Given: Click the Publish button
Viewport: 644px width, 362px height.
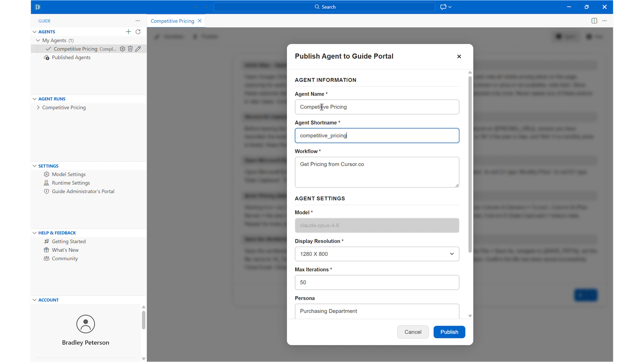Looking at the screenshot, I should click(x=449, y=332).
